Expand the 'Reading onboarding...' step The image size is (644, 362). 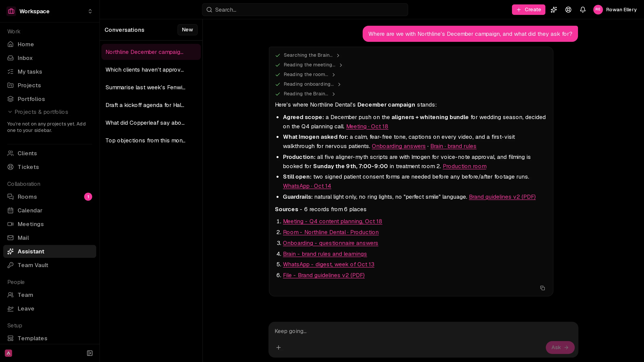[x=308, y=84]
